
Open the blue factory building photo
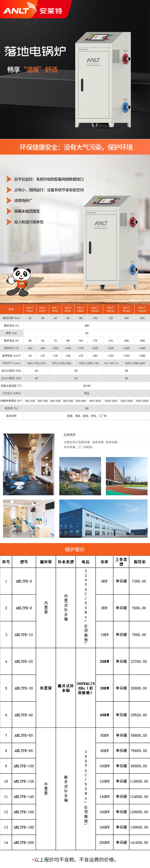[103, 519]
